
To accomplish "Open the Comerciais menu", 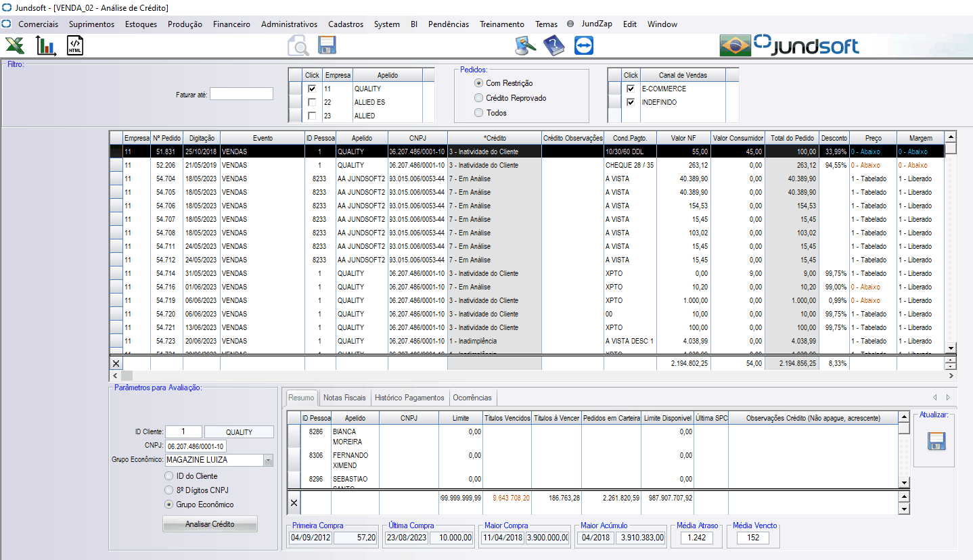I will pyautogui.click(x=38, y=24).
